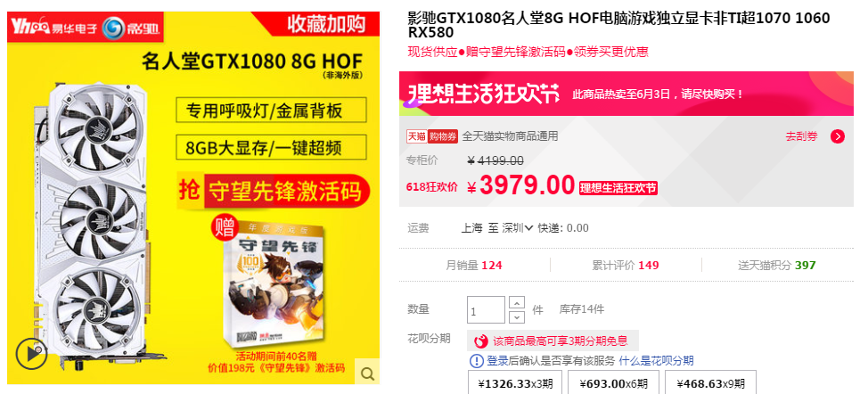Decrease quantity with the down arrow
Screen dimensions: 868x394
[516, 316]
